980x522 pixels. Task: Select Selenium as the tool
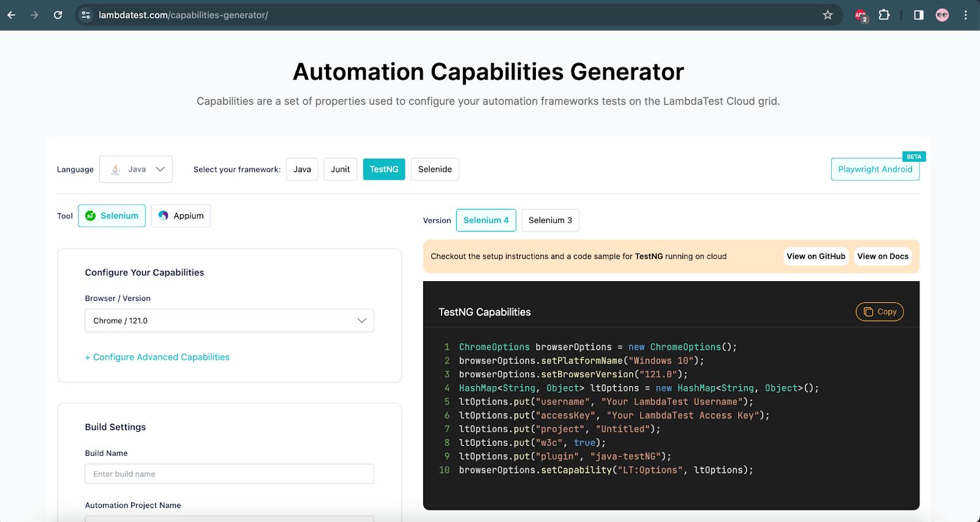pos(112,216)
